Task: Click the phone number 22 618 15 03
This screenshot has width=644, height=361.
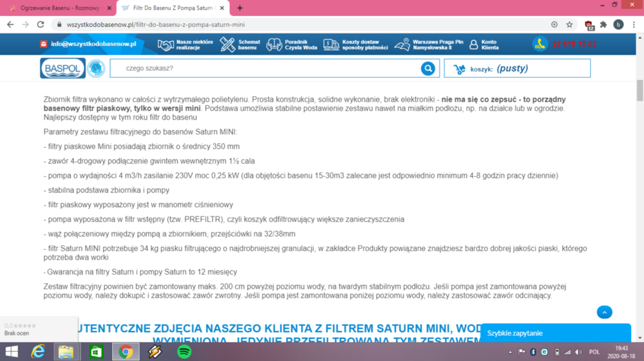Action: [x=574, y=44]
